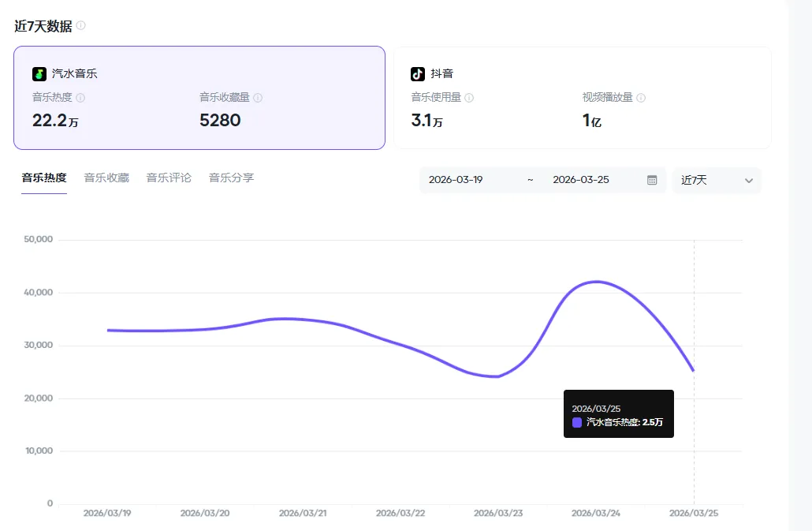
Task: Select the active 音乐热度 tab
Action: coord(43,178)
